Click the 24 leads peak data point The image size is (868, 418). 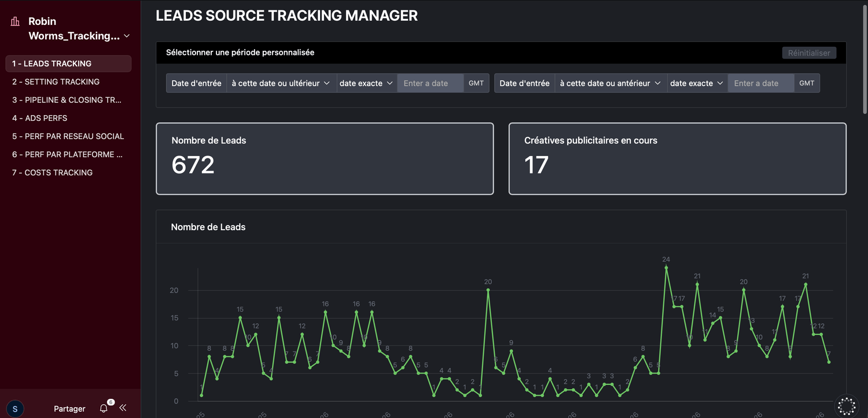point(666,268)
